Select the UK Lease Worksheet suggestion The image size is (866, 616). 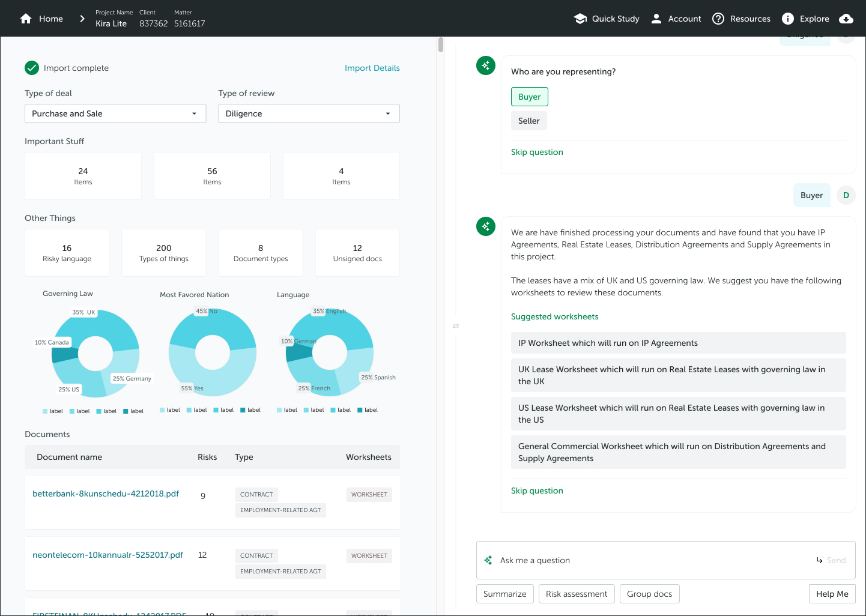pyautogui.click(x=679, y=375)
